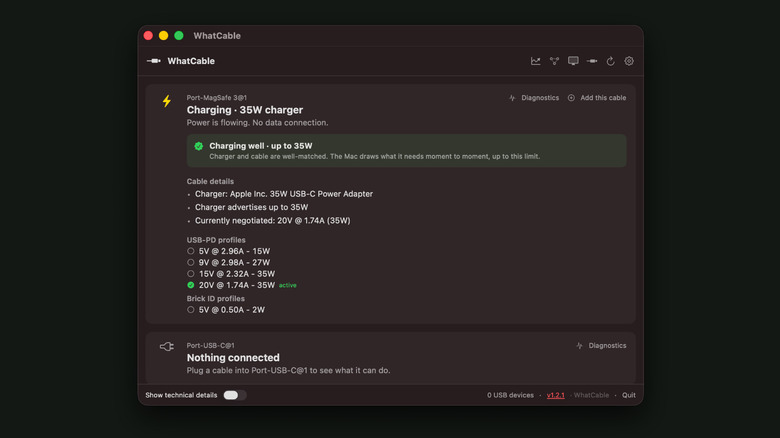Image resolution: width=780 pixels, height=438 pixels.
Task: Open settings gear in WhatCable toolbar
Action: click(x=629, y=61)
